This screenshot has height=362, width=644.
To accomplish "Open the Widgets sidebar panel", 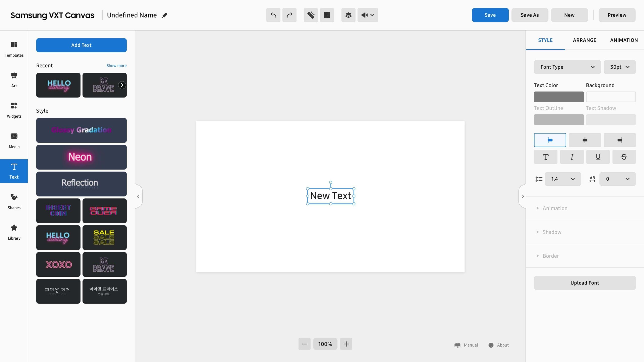I will click(x=14, y=110).
